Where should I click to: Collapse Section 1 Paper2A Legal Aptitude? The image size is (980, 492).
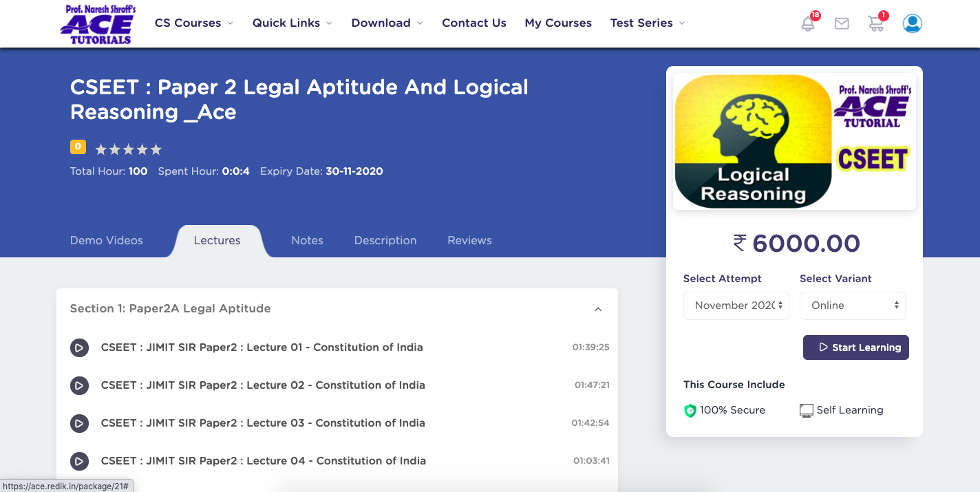(598, 309)
